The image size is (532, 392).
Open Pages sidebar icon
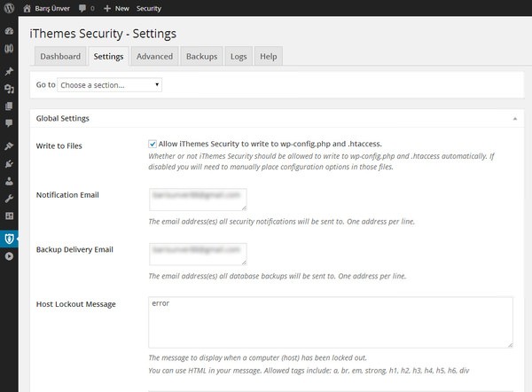tap(9, 106)
